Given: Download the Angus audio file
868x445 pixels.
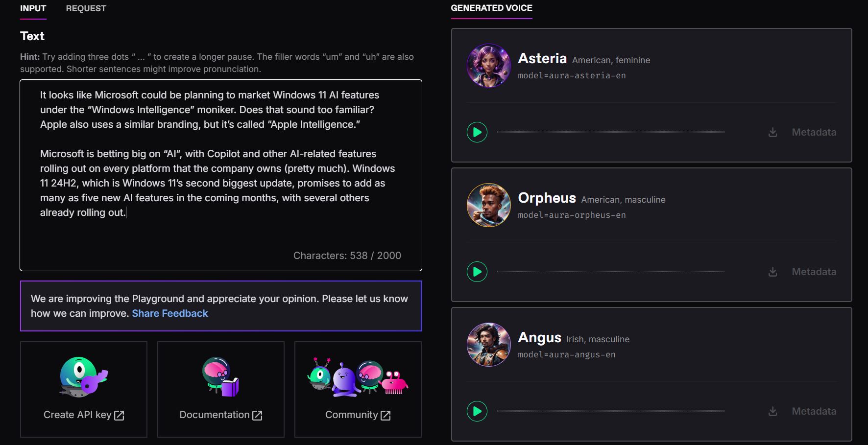Looking at the screenshot, I should [772, 411].
